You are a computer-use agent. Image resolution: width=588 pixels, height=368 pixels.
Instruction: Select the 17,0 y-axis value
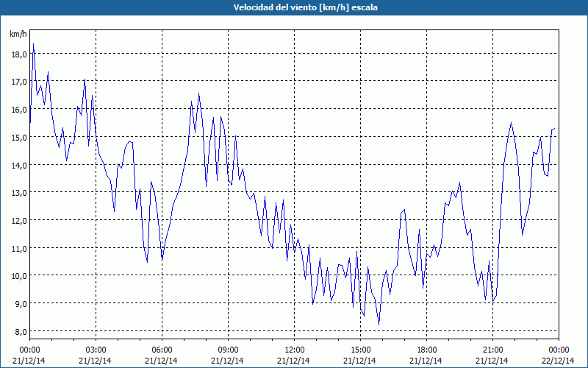[x=19, y=82]
